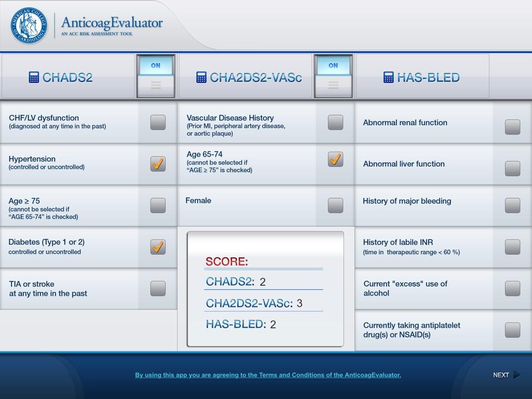Select the CHA2DS2-VASc header tab

point(245,76)
